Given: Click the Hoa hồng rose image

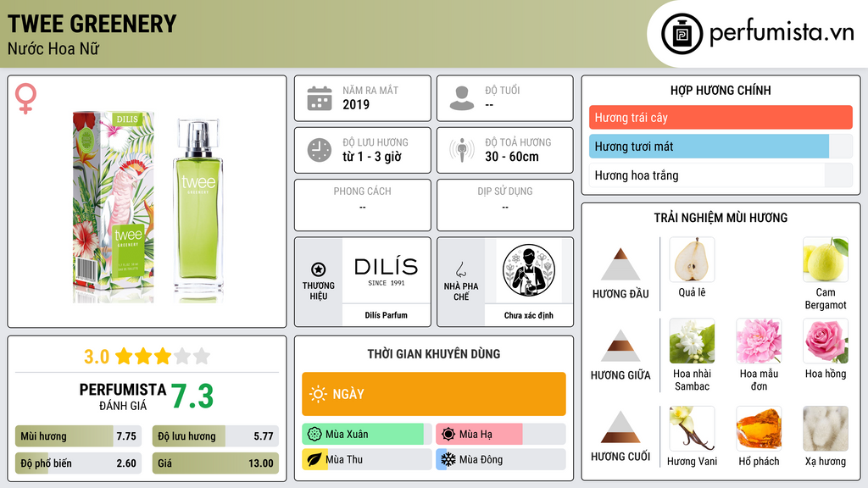Looking at the screenshot, I should [826, 341].
